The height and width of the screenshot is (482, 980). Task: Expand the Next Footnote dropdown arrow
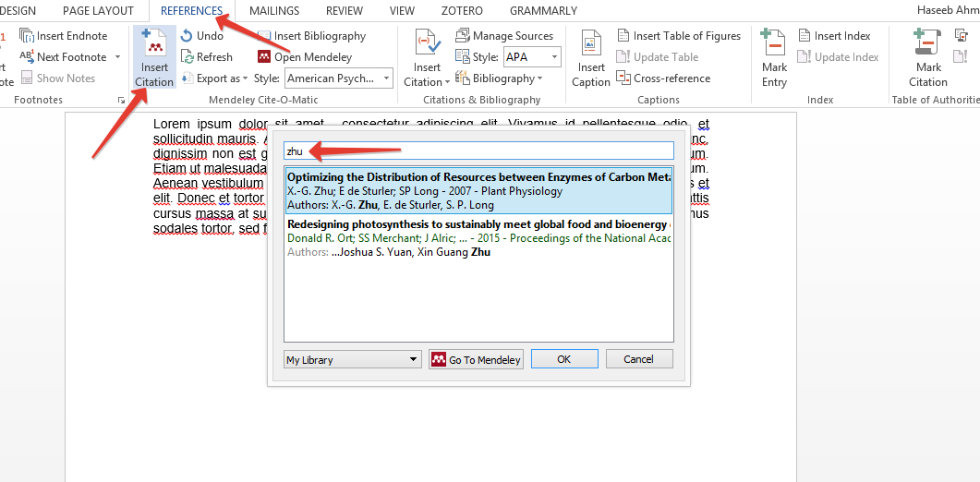[x=117, y=57]
